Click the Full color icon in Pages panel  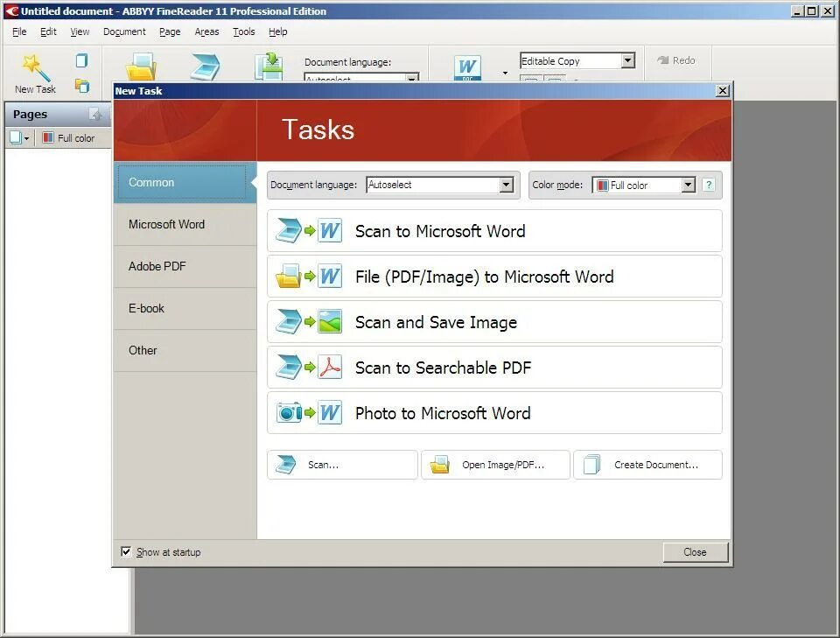pyautogui.click(x=47, y=137)
